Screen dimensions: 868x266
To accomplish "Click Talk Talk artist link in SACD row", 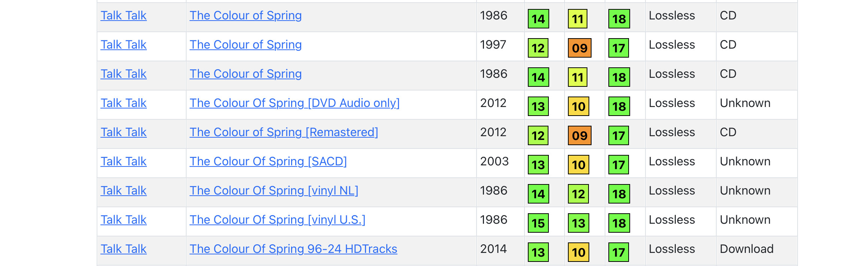I will click(x=123, y=161).
